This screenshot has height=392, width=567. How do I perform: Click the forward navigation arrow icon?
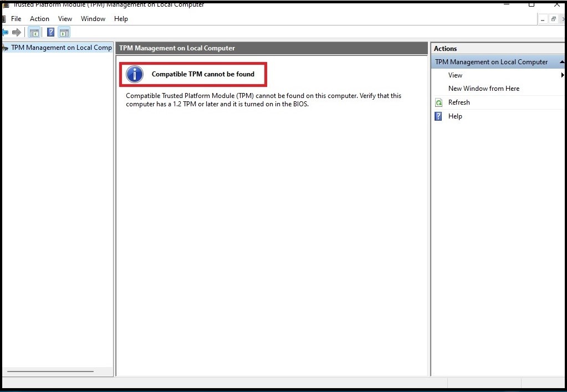(16, 32)
